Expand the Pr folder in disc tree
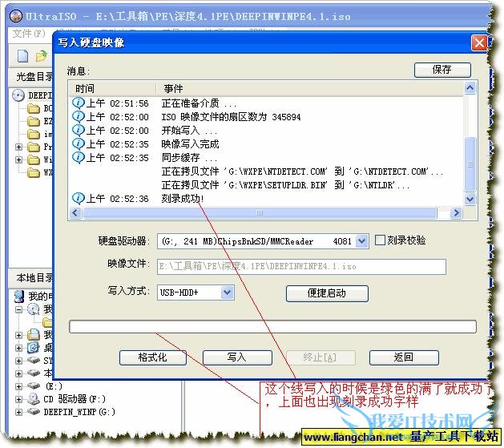504x448 pixels. coord(18,147)
